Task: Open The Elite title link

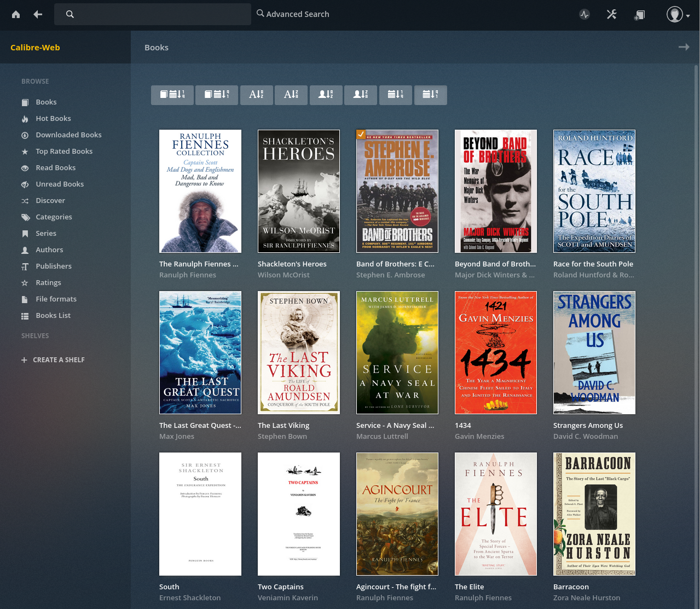Action: pos(469,587)
